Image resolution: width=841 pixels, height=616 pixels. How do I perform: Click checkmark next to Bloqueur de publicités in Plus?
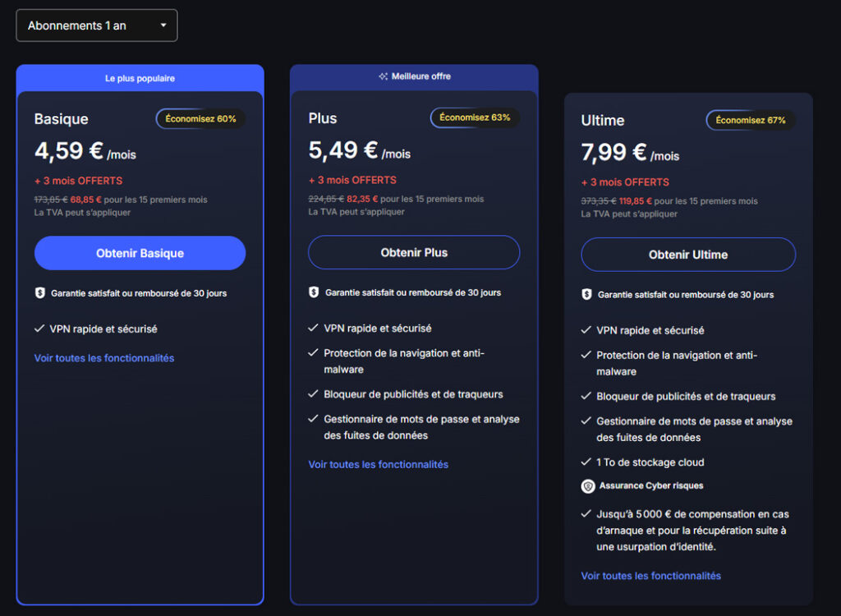[x=313, y=394]
